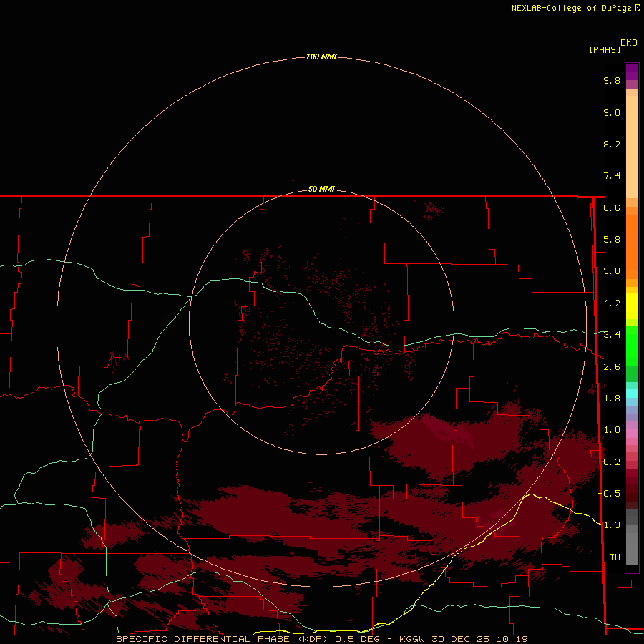The width and height of the screenshot is (644, 644).
Task: Click the 1.0 scale label
Action: click(x=612, y=430)
